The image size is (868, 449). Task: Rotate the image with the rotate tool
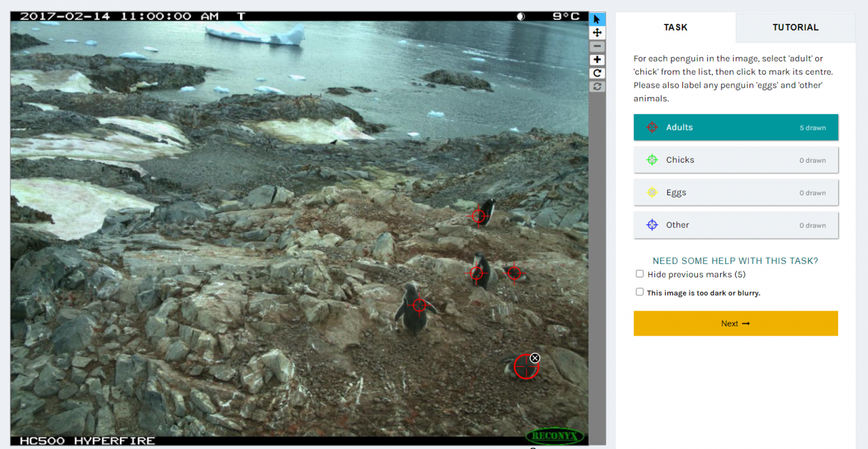point(597,73)
